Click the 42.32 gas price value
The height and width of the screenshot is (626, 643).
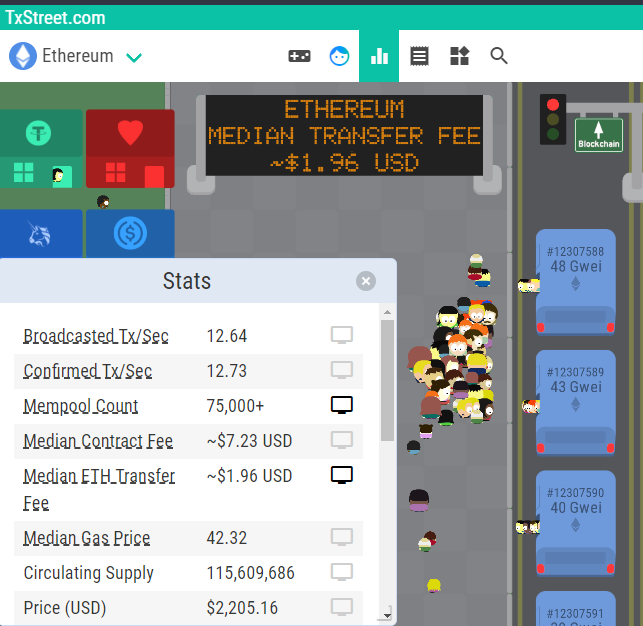pyautogui.click(x=227, y=538)
